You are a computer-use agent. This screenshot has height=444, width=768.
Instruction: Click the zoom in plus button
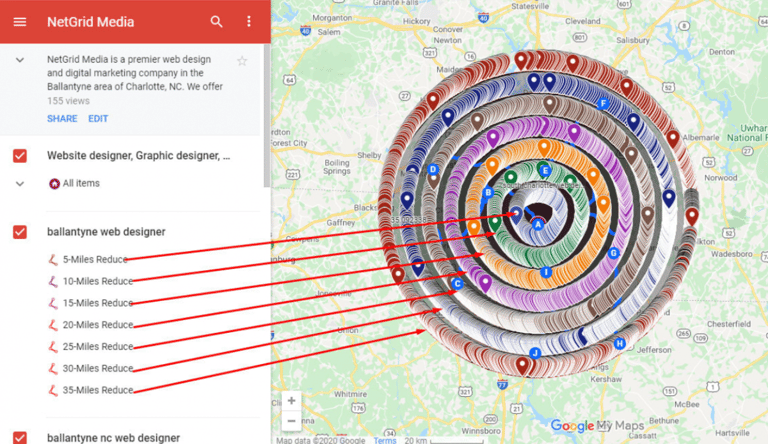[x=291, y=401]
